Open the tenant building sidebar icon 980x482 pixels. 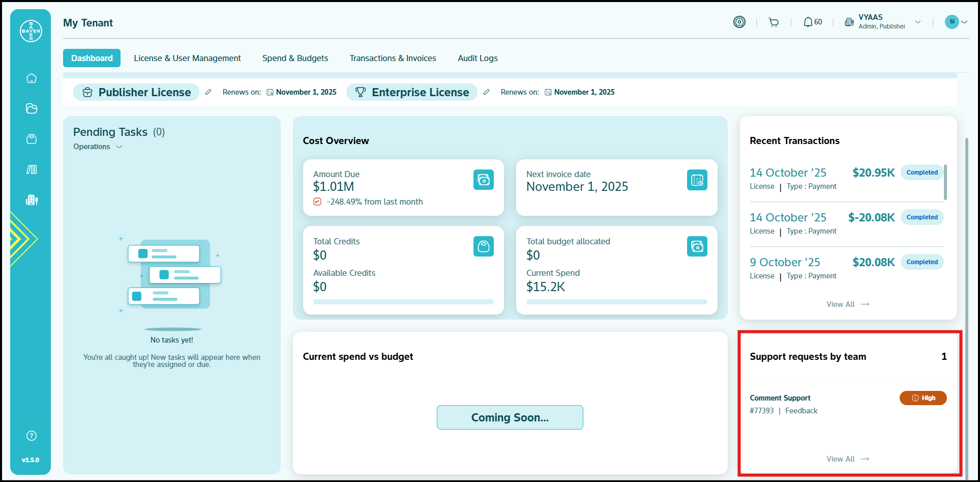[32, 200]
